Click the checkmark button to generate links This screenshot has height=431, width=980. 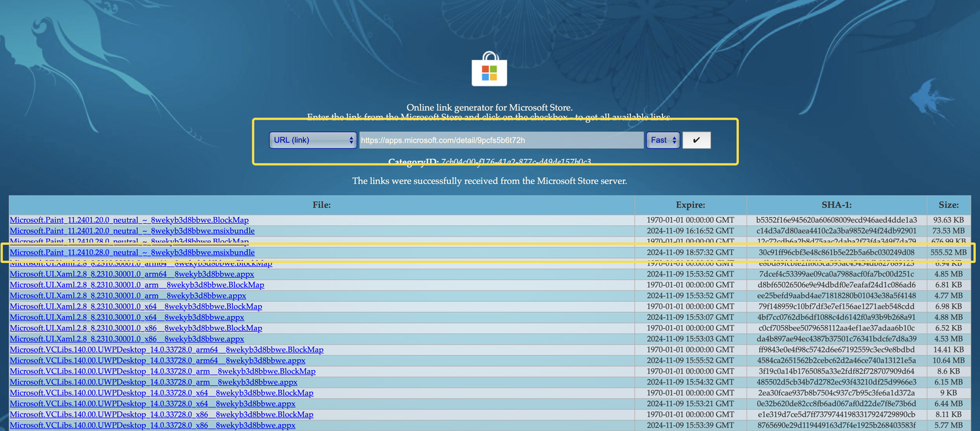(696, 140)
